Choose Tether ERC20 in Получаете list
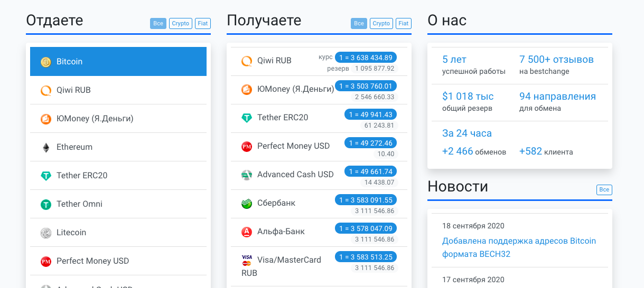 [x=319, y=119]
